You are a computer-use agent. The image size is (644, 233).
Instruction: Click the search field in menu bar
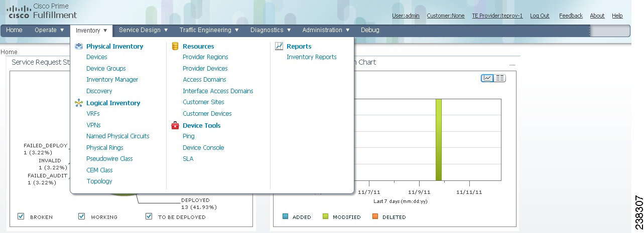click(x=610, y=31)
